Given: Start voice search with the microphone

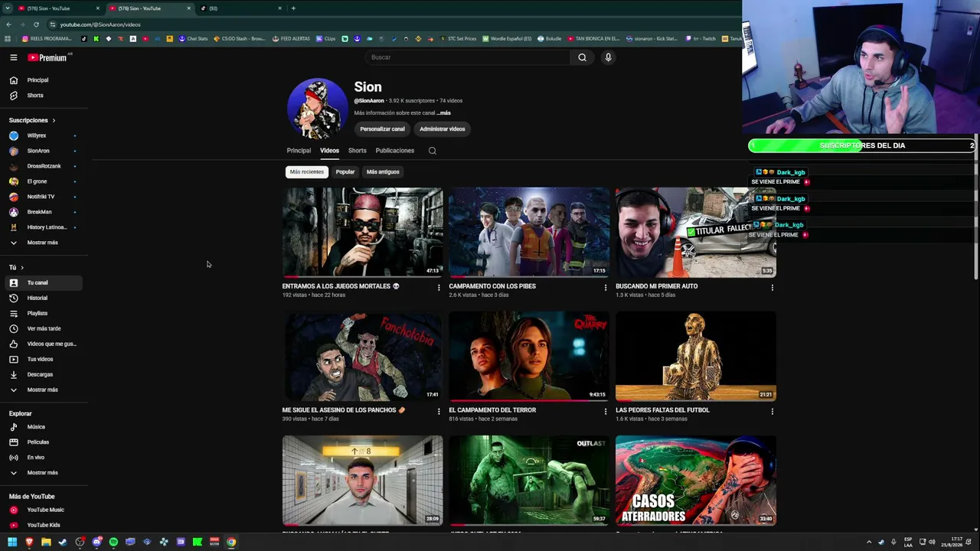Looking at the screenshot, I should (x=608, y=57).
